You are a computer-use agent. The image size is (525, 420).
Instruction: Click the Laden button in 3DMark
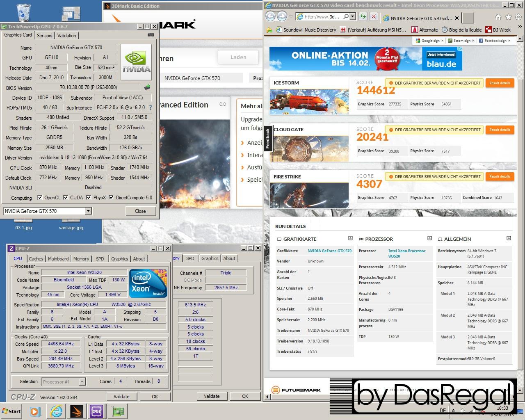coord(238,57)
